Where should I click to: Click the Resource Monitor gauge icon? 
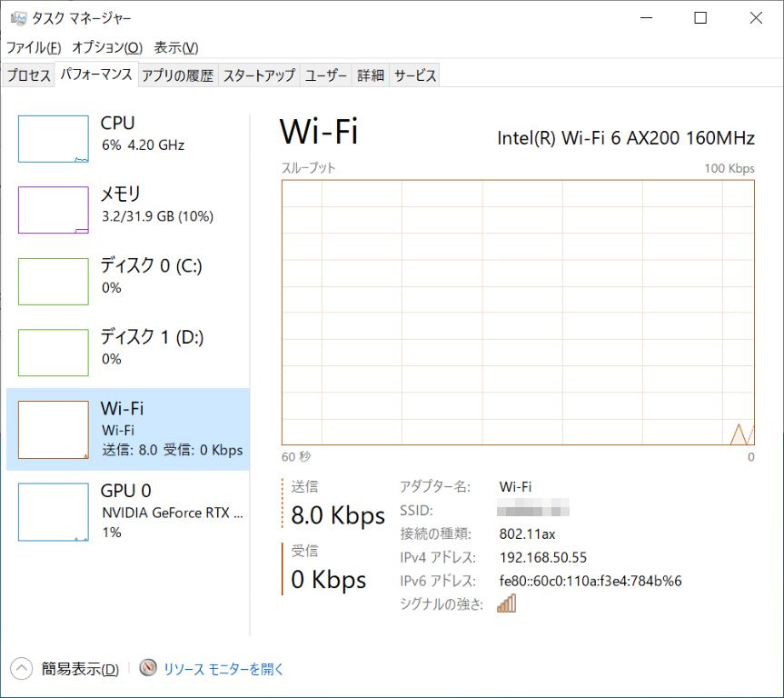[148, 667]
